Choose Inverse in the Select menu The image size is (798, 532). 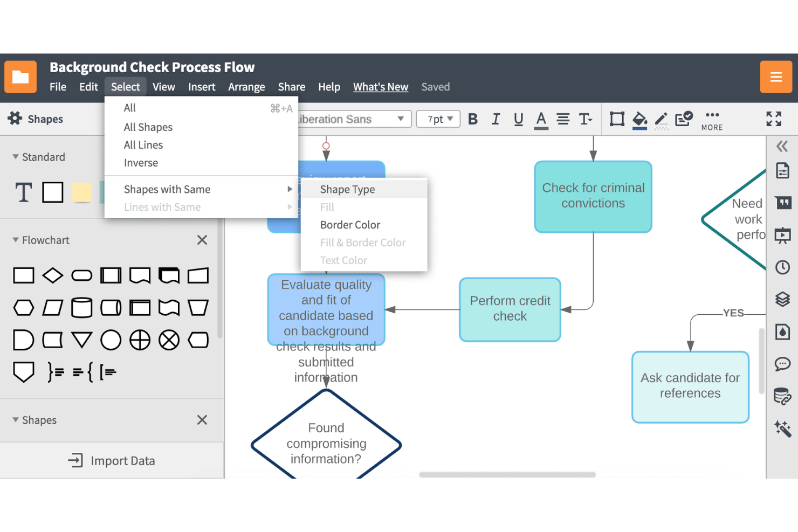click(x=202, y=163)
